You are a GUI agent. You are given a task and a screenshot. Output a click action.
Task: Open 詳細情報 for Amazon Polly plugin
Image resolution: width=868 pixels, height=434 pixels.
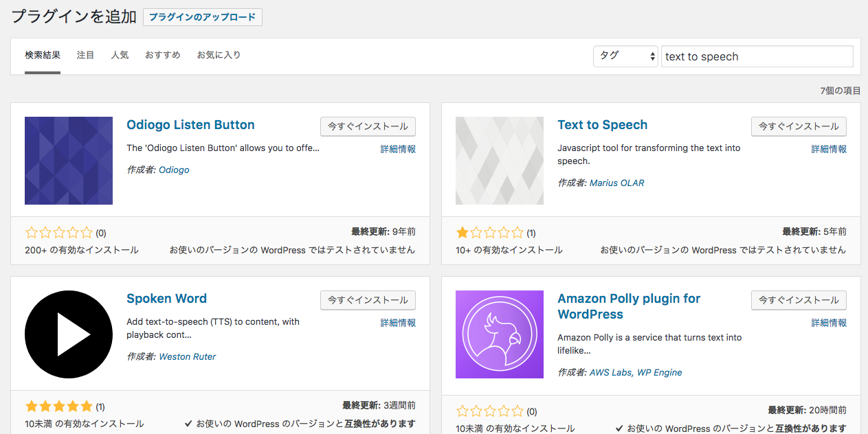[x=829, y=323]
